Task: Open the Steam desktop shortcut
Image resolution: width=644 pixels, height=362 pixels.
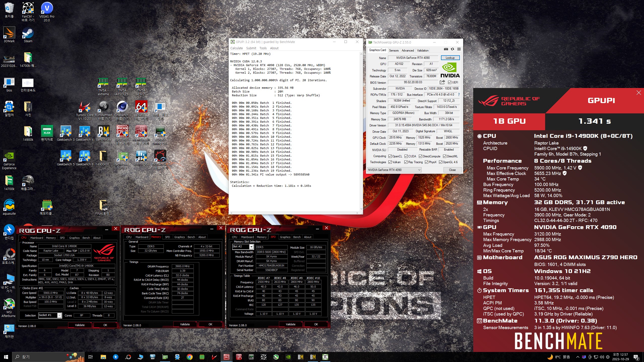Action: click(x=28, y=35)
